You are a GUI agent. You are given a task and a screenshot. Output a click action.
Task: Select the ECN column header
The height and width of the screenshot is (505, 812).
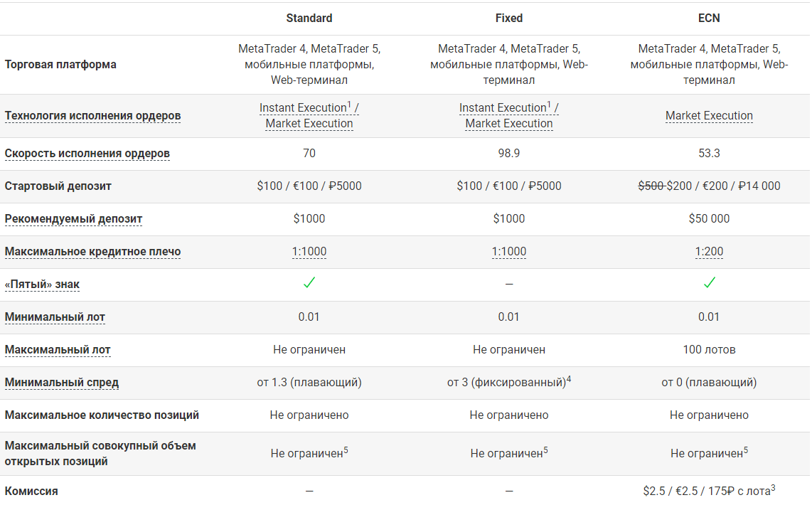[x=709, y=18]
